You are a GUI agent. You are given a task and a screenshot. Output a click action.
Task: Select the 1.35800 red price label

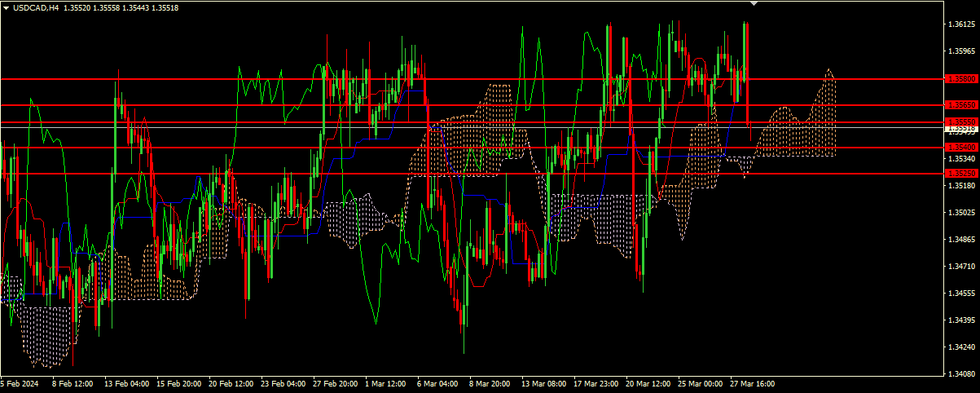tap(960, 79)
